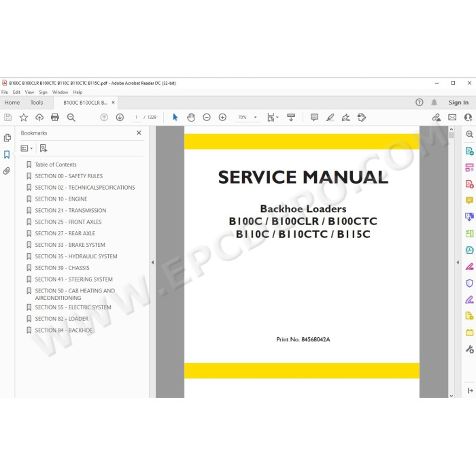
Task: Choose the Hand pan tool
Action: click(191, 117)
